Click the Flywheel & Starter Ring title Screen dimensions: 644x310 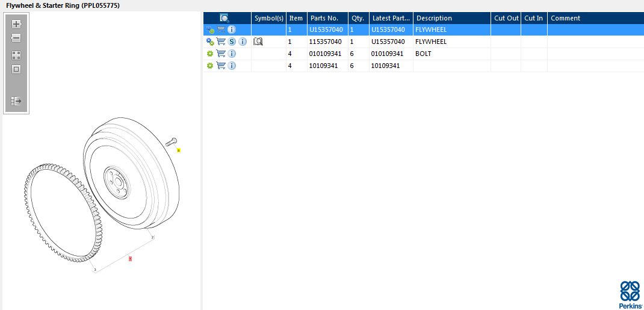(x=63, y=6)
